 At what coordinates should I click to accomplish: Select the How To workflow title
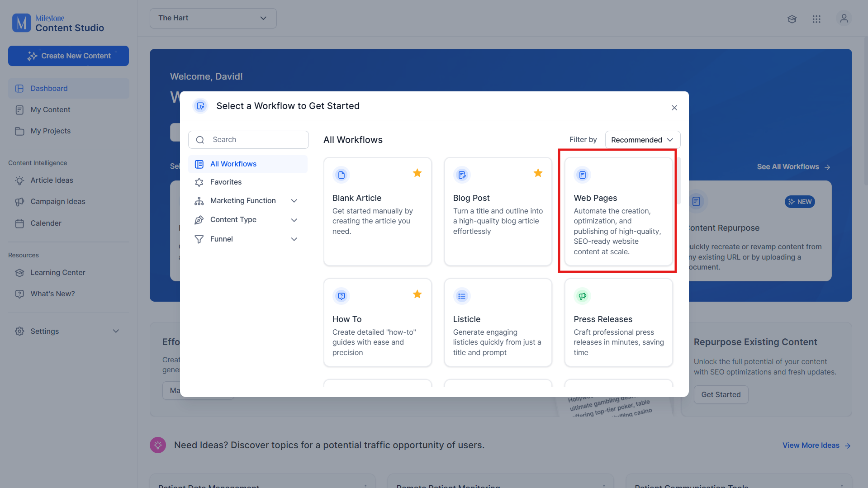[347, 319]
